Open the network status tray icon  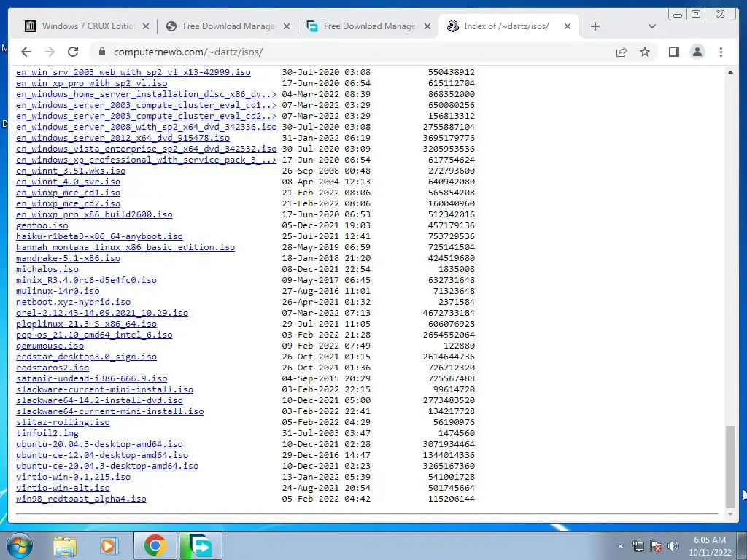[x=638, y=546]
